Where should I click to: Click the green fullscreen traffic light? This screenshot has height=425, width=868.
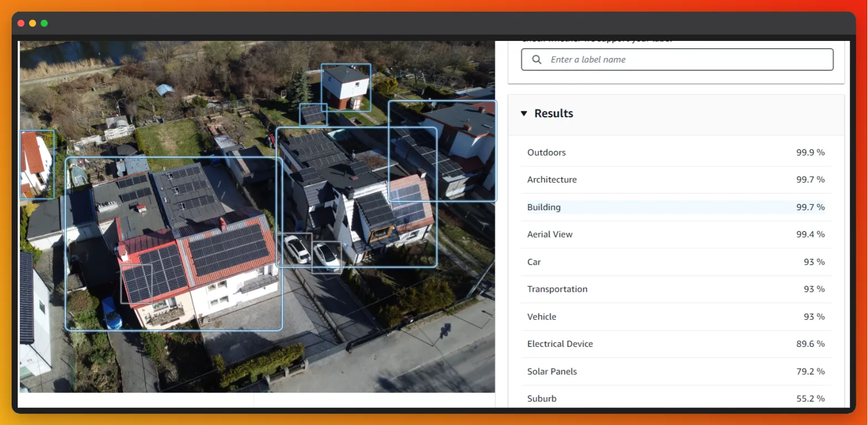pyautogui.click(x=43, y=23)
